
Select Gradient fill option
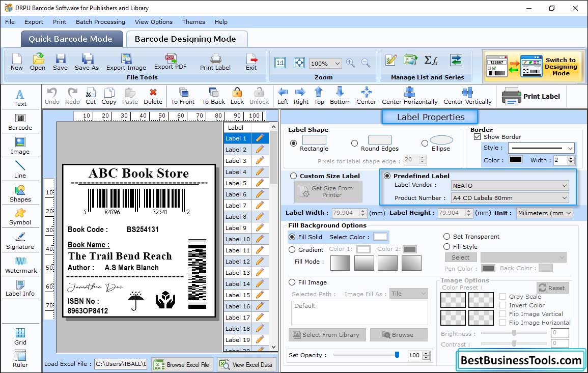pos(292,250)
